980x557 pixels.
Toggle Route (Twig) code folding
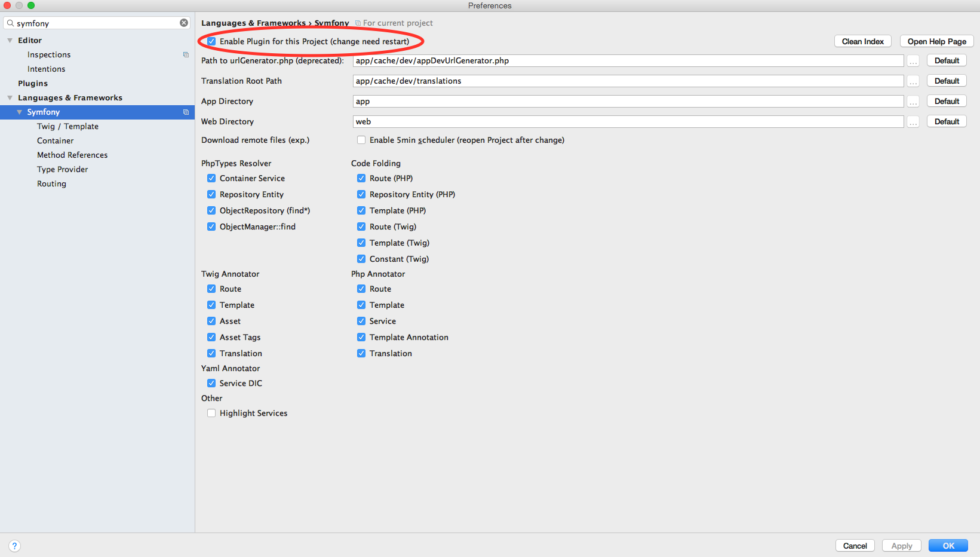361,227
